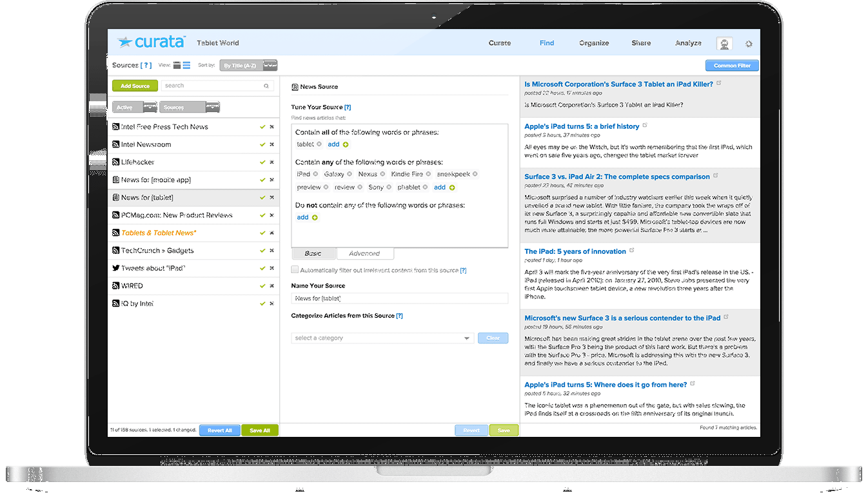
Task: Toggle active checkmark for Intel Free Press Tech News
Action: [262, 127]
